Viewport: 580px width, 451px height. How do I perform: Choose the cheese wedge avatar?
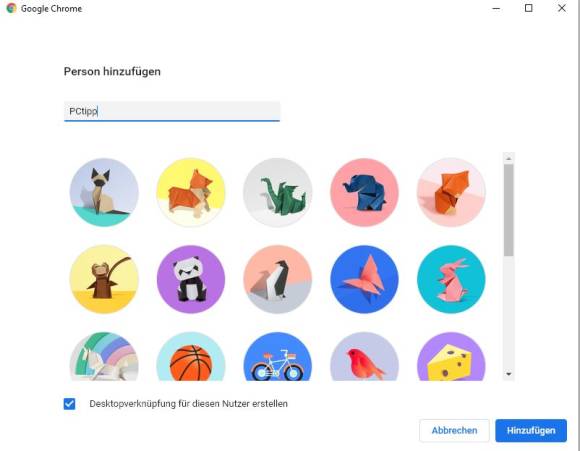[x=451, y=357]
